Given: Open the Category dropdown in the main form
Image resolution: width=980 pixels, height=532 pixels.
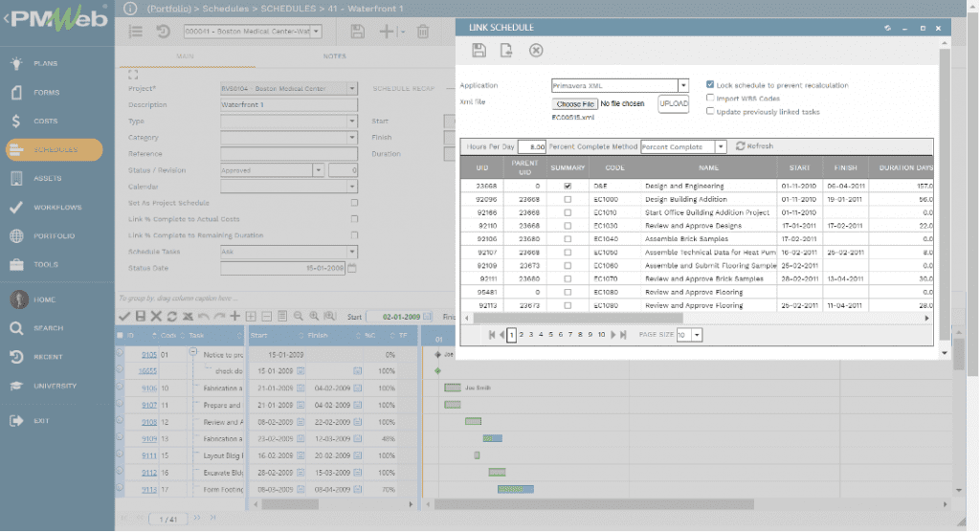Looking at the screenshot, I should coord(352,137).
